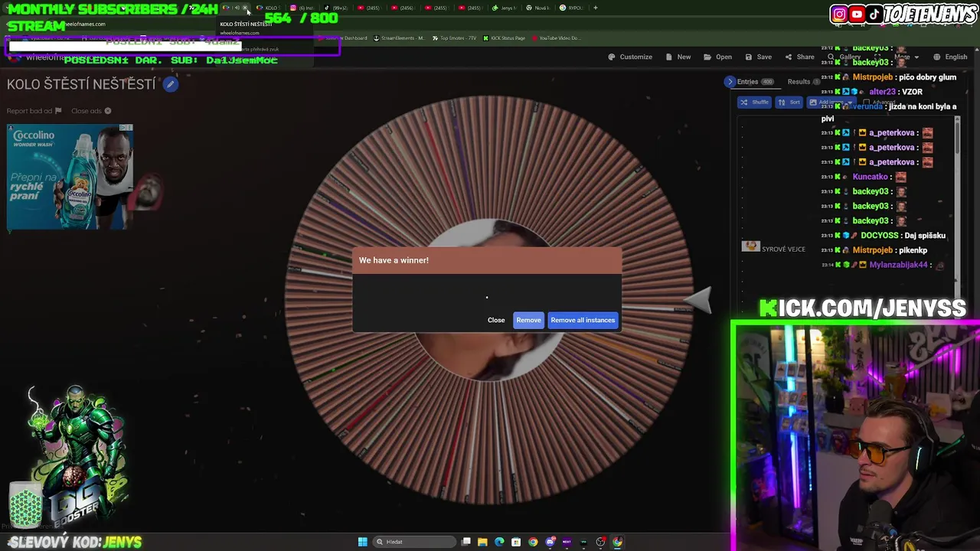Viewport: 980px width, 551px height.
Task: Click Close ads link
Action: [91, 111]
